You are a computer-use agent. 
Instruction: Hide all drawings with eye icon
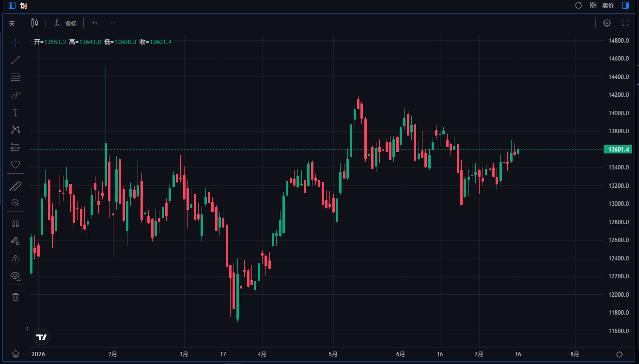click(16, 276)
